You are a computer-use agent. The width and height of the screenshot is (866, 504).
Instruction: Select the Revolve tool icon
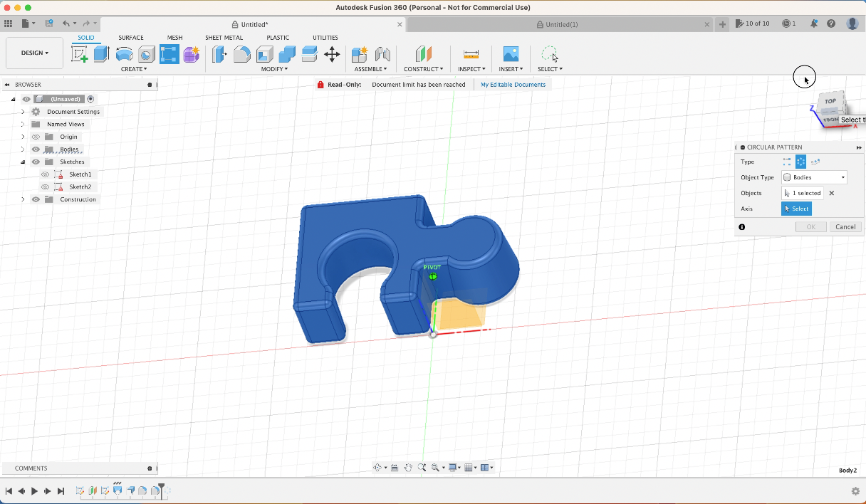coord(125,54)
